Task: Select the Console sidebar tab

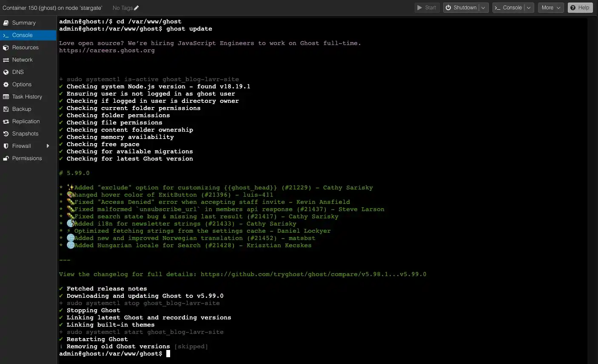Action: pyautogui.click(x=22, y=35)
